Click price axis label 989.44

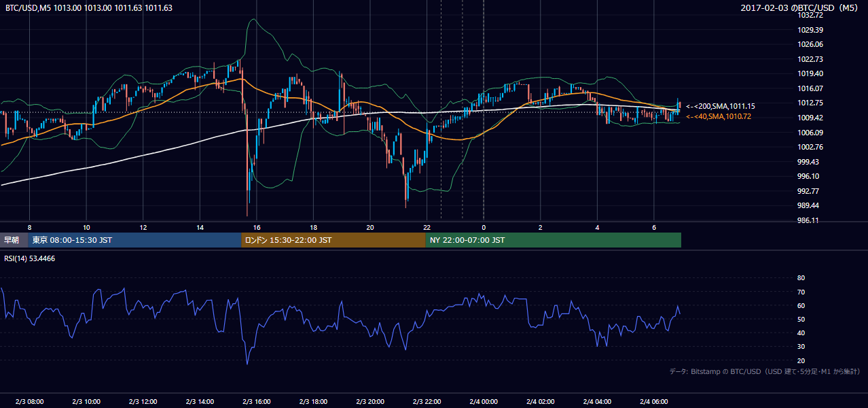click(808, 205)
